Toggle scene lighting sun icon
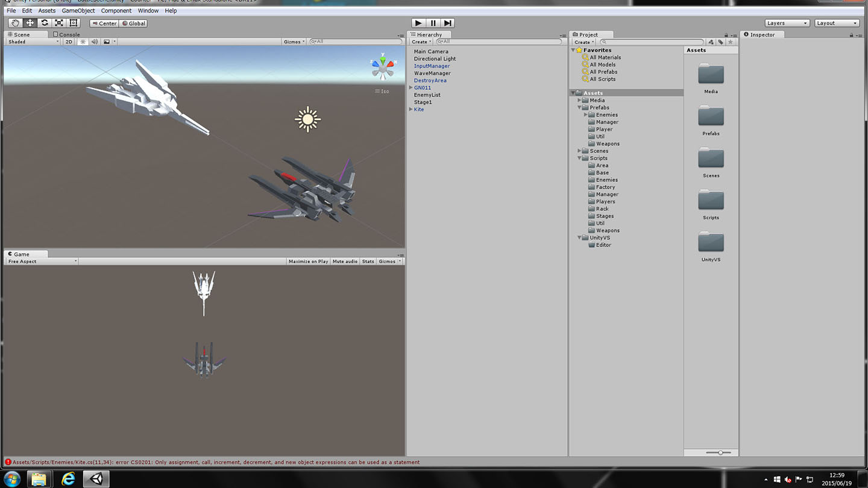Image resolution: width=868 pixels, height=488 pixels. (83, 42)
